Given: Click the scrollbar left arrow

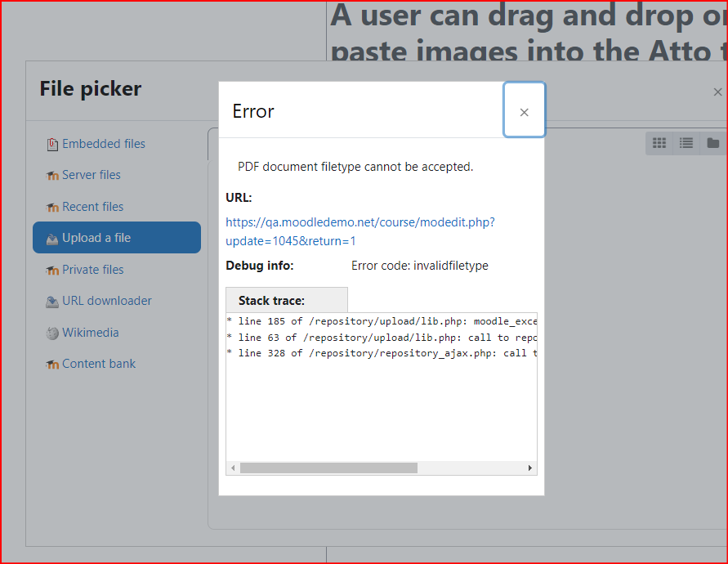Looking at the screenshot, I should point(233,468).
